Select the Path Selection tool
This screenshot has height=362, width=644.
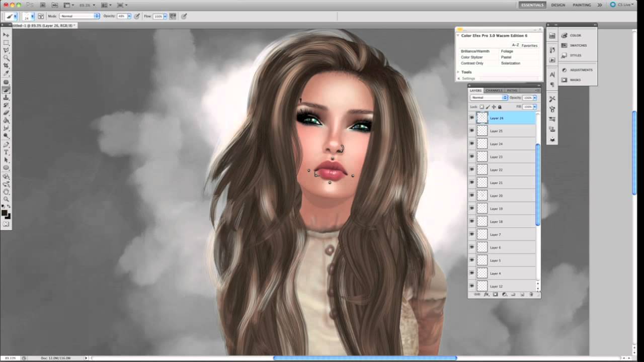pos(6,160)
